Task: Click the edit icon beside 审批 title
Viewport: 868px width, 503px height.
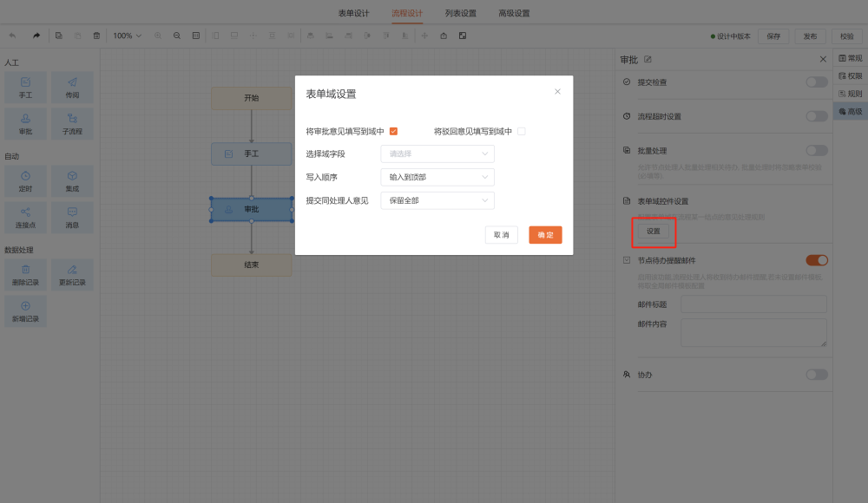Action: coord(648,59)
